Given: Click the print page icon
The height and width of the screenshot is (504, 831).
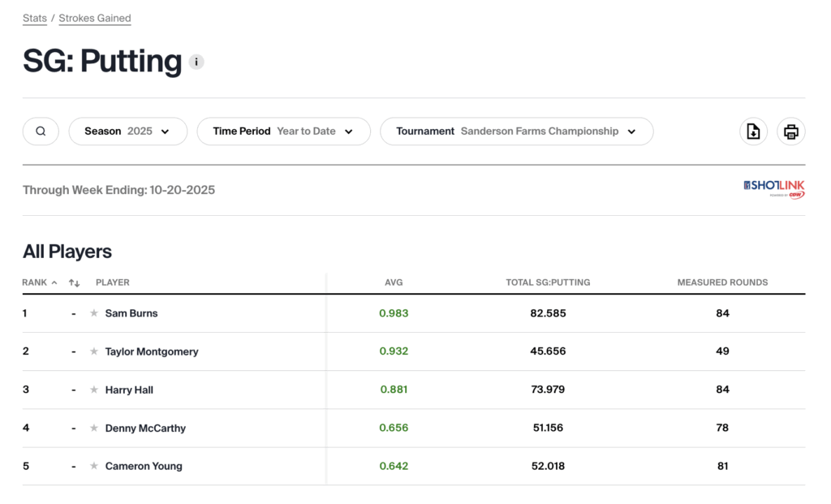Looking at the screenshot, I should [791, 131].
